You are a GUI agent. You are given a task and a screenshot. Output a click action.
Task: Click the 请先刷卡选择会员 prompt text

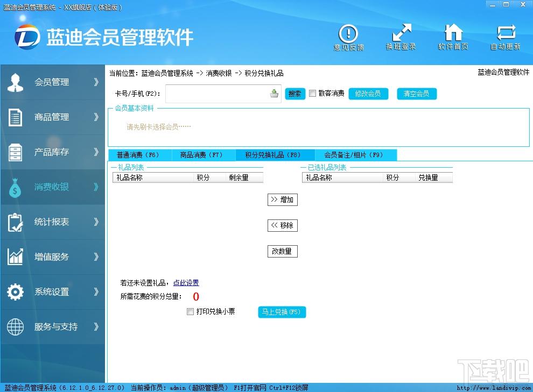click(x=158, y=127)
